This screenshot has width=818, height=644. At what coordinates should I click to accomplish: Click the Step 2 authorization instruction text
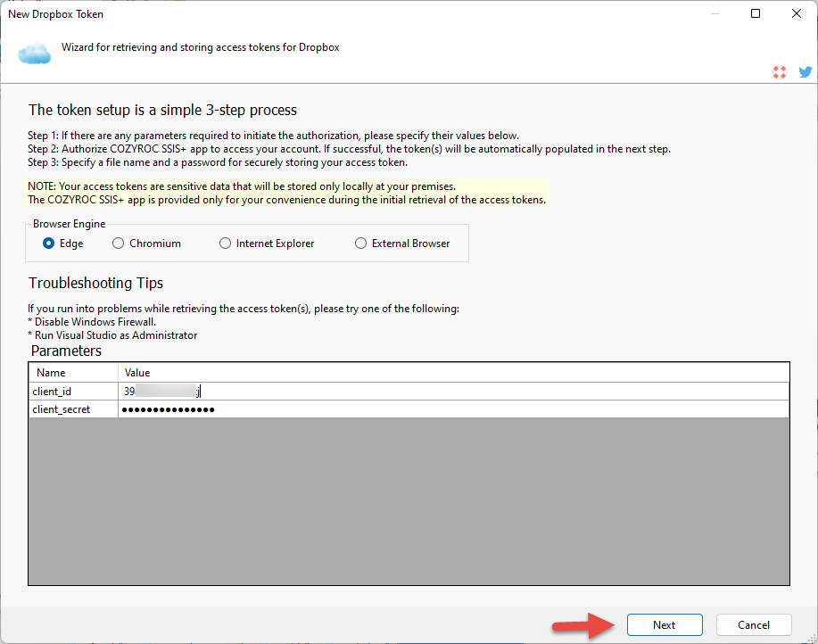point(349,149)
